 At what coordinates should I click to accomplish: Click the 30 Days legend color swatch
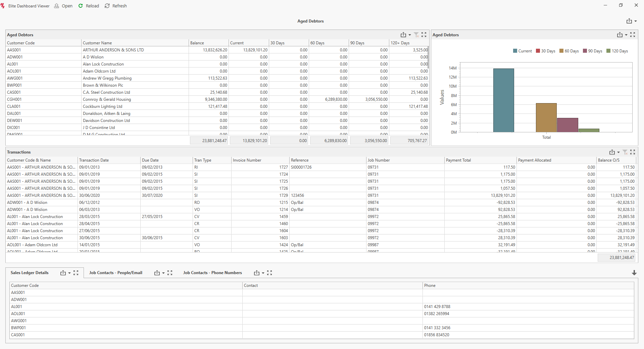(538, 51)
